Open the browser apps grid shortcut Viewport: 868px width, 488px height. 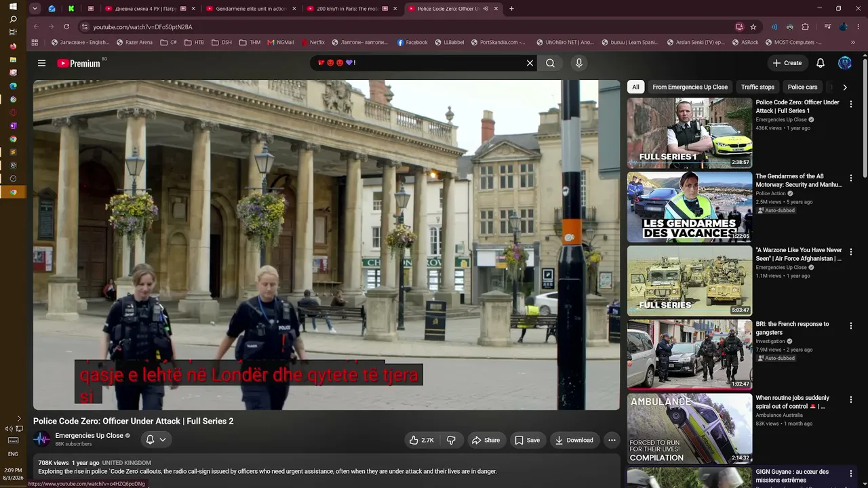click(x=35, y=42)
